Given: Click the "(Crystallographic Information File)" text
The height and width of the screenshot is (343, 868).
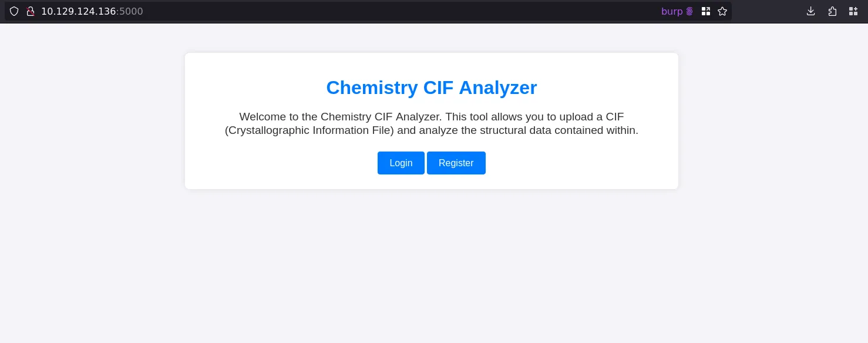Looking at the screenshot, I should (309, 130).
